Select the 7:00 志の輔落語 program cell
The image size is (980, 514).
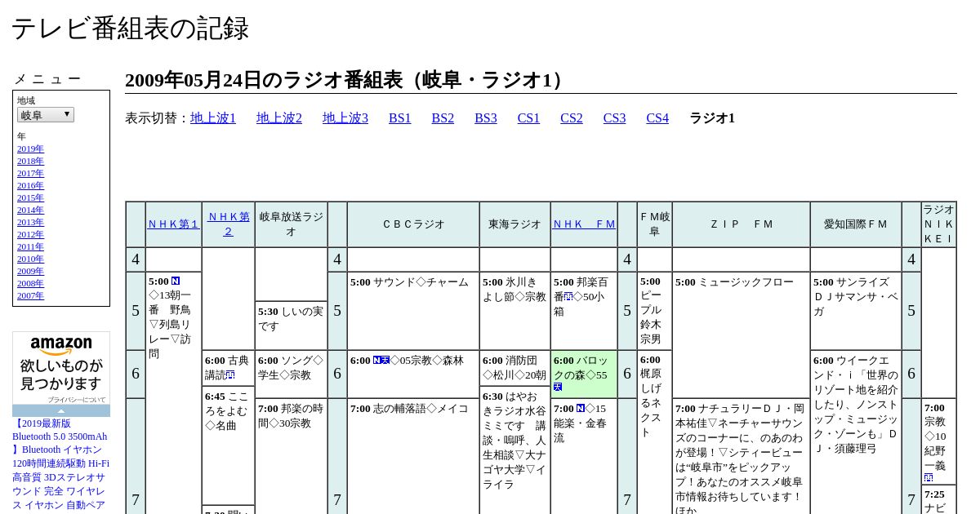[413, 457]
